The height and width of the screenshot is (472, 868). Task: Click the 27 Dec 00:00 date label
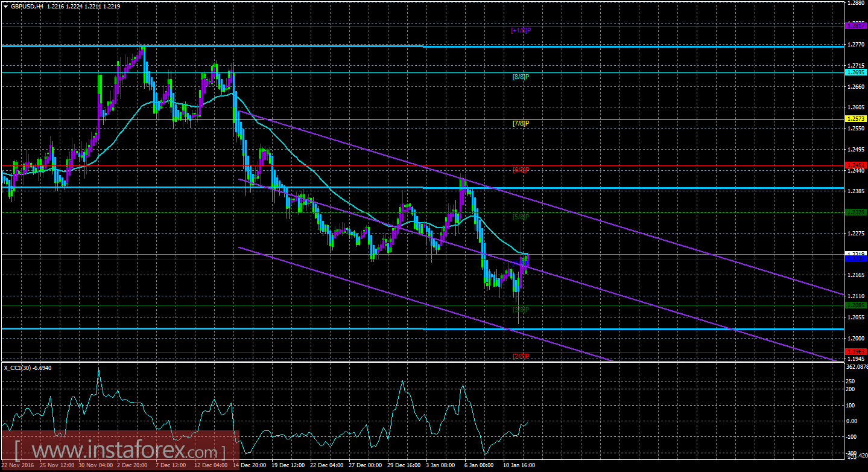pyautogui.click(x=366, y=466)
